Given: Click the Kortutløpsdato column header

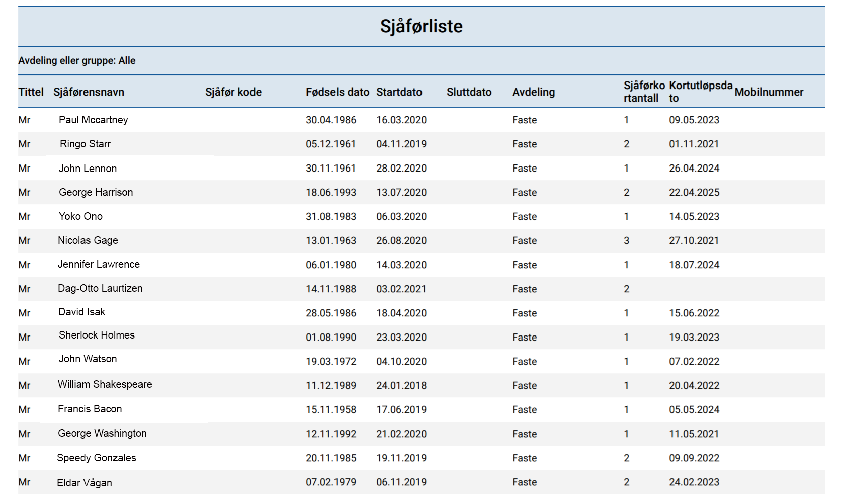Looking at the screenshot, I should pyautogui.click(x=701, y=92).
